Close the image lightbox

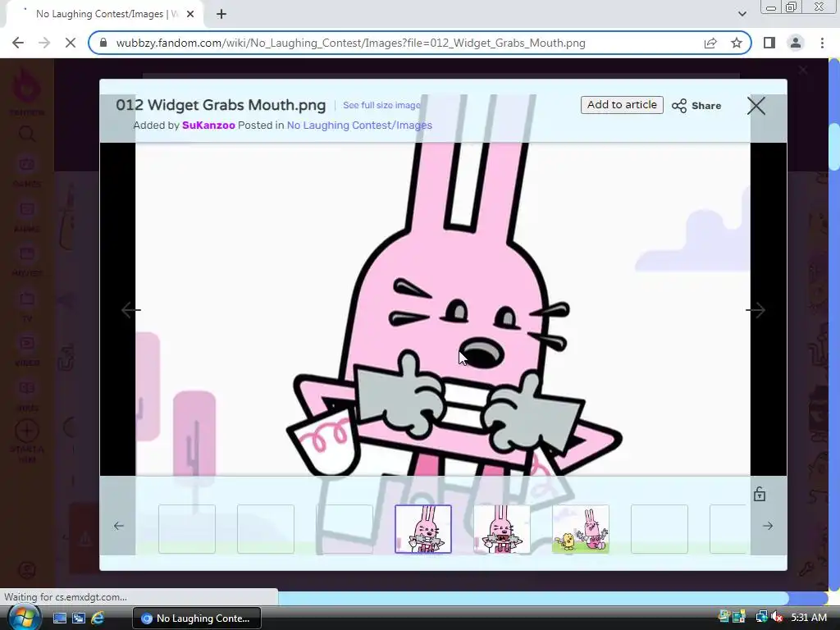756,106
